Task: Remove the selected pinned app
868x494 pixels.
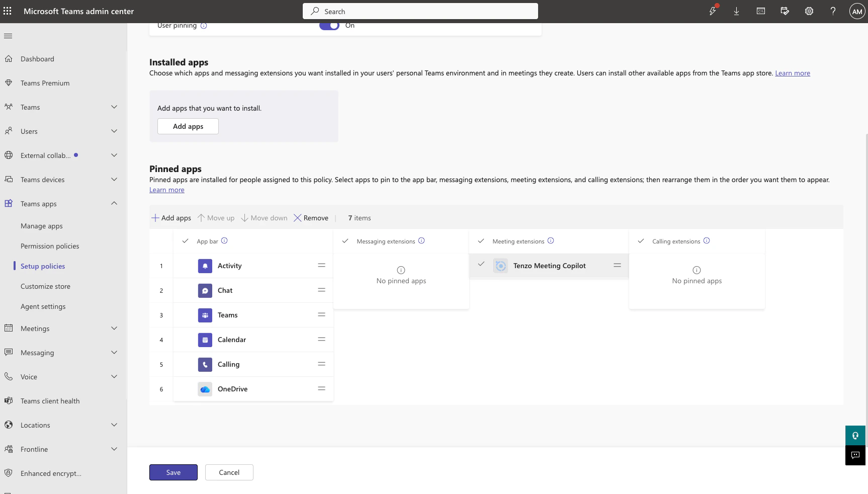Action: pyautogui.click(x=311, y=218)
